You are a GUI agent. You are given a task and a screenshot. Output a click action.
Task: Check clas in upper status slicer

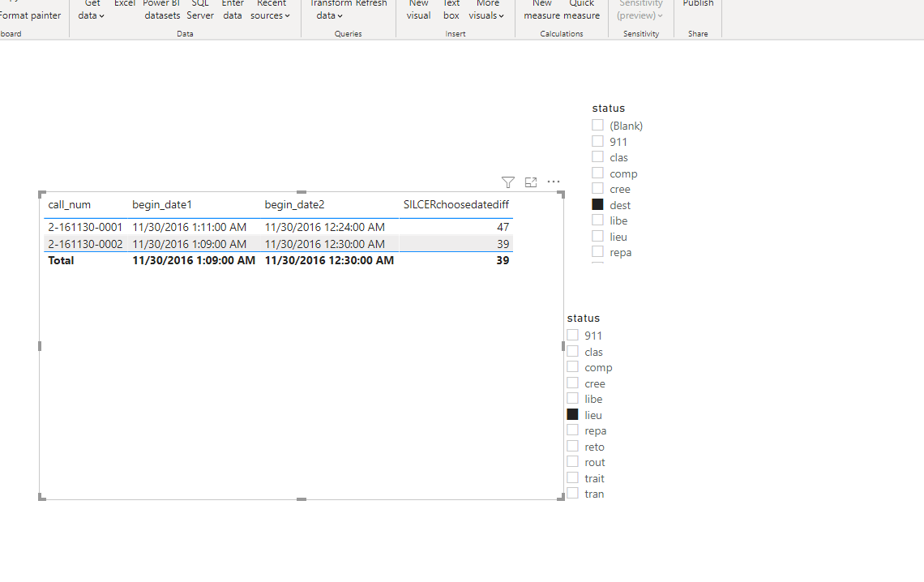point(597,157)
